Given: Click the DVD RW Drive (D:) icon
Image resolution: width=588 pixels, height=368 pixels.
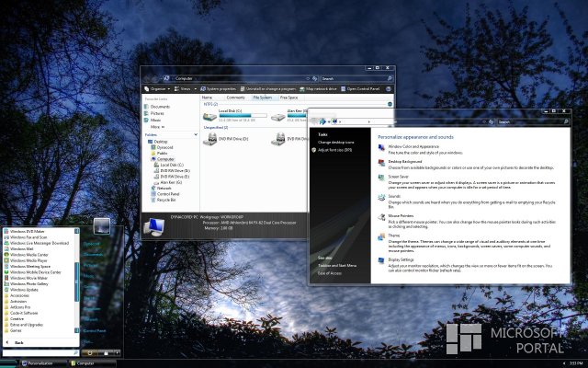Looking at the screenshot, I should (209, 139).
